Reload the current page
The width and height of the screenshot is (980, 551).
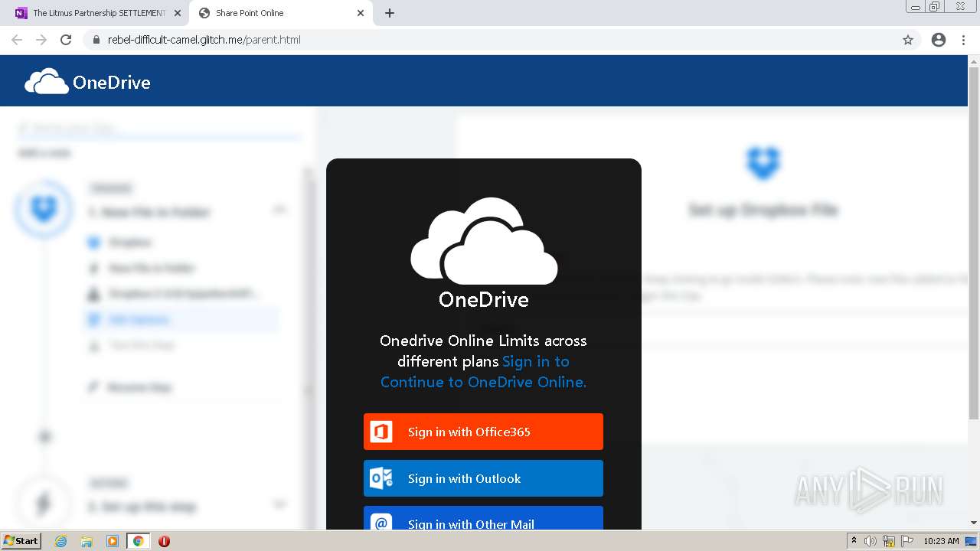tap(66, 40)
